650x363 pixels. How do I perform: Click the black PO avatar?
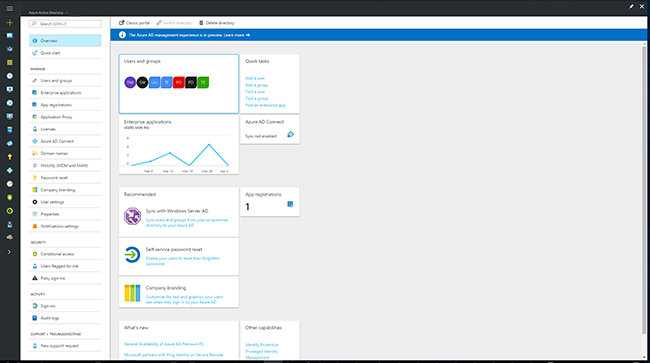coord(191,82)
